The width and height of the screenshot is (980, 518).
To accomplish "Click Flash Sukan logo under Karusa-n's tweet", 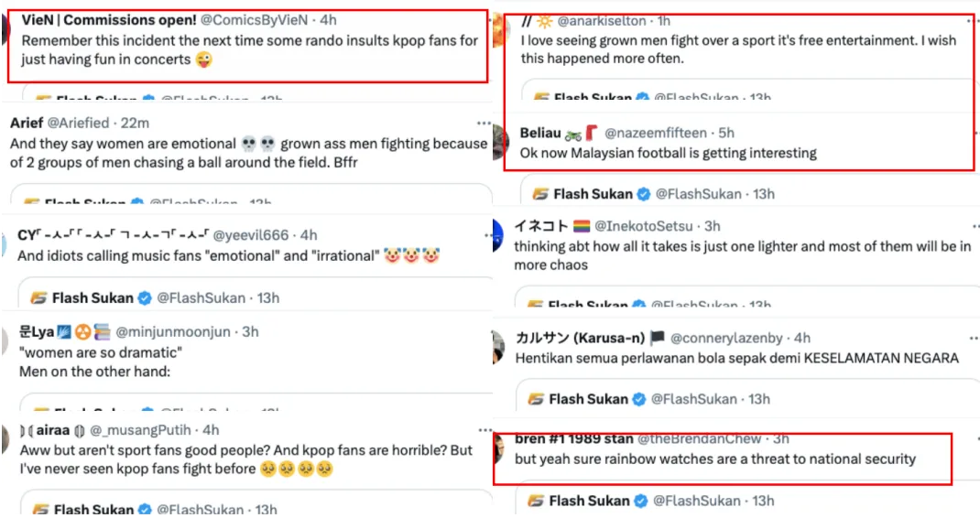I will 536,399.
